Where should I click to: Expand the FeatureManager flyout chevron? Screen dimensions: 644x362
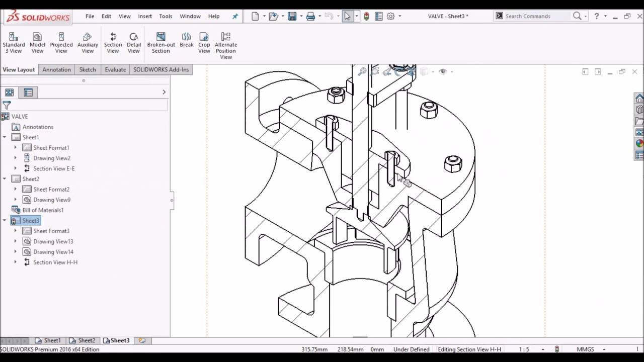click(164, 92)
